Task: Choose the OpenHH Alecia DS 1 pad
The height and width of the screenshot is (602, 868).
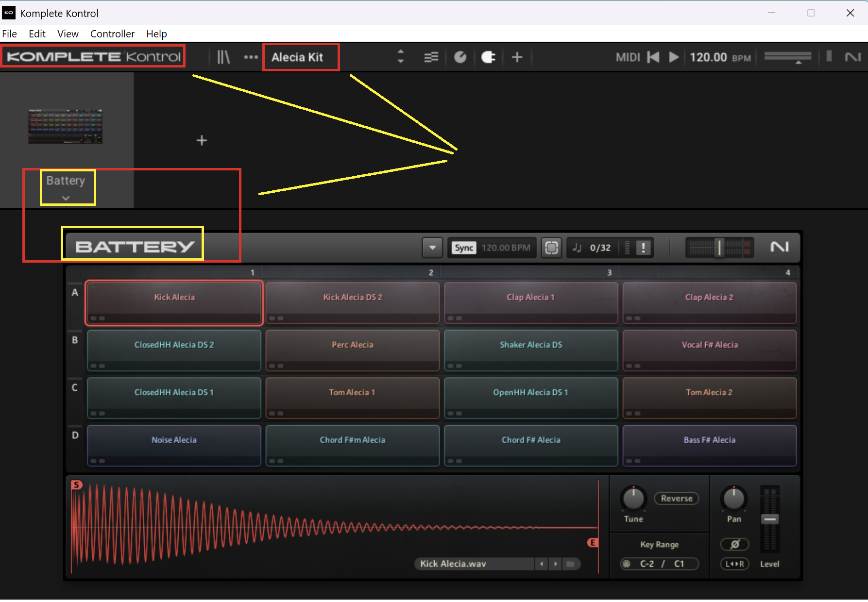Action: pyautogui.click(x=531, y=398)
